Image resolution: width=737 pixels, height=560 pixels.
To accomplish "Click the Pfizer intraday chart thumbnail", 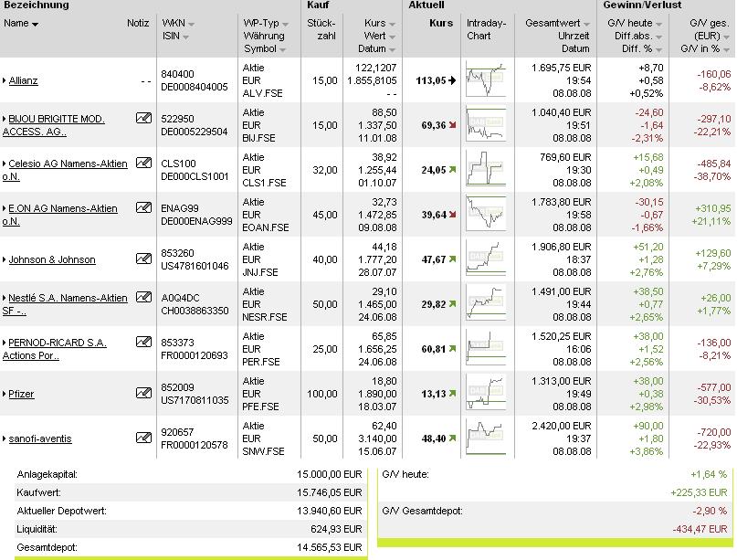I will pyautogui.click(x=486, y=393).
